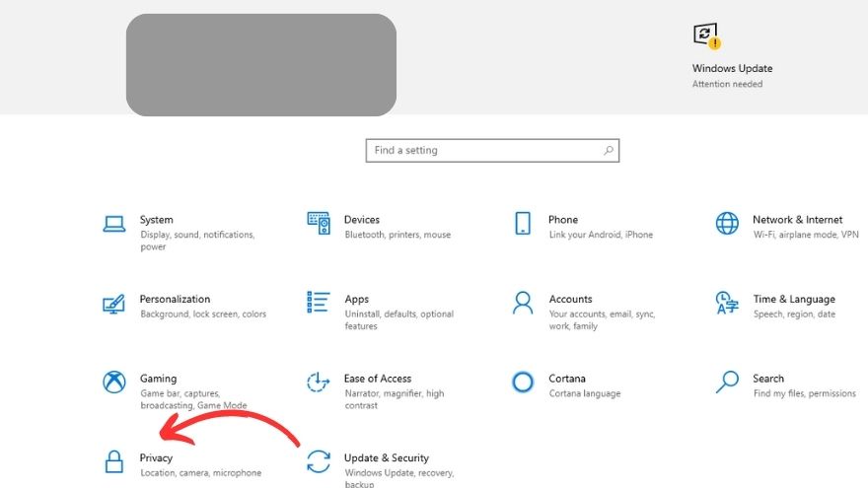Click the Gaming Xbox icon
868x488 pixels.
tap(114, 382)
